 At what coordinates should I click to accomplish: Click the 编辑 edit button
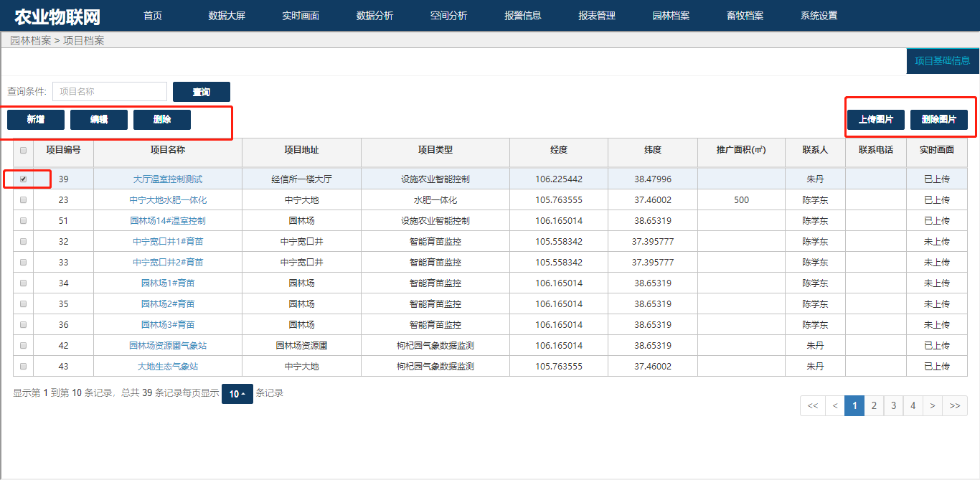tap(99, 120)
